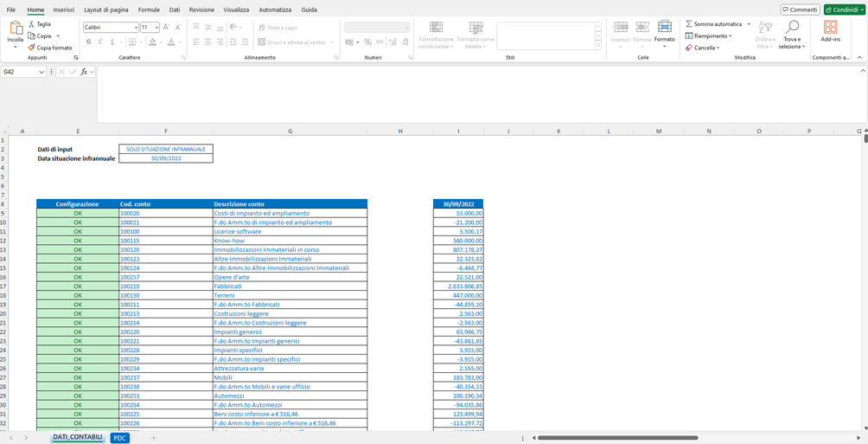This screenshot has height=444, width=868.
Task: Expand the Somma automatica dropdown arrow
Action: point(749,24)
